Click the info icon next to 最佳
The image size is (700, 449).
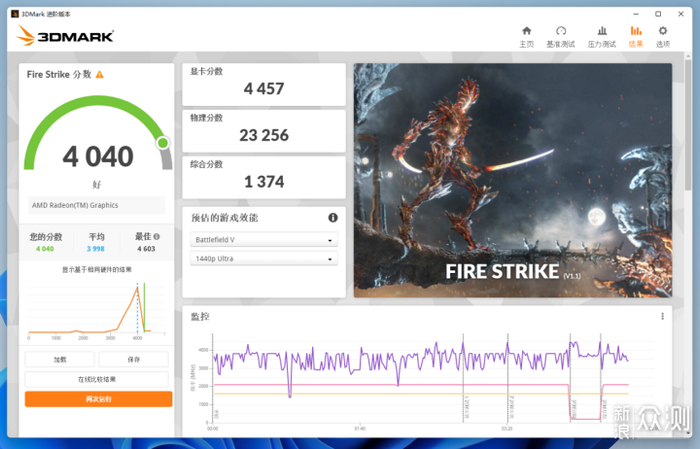click(157, 237)
